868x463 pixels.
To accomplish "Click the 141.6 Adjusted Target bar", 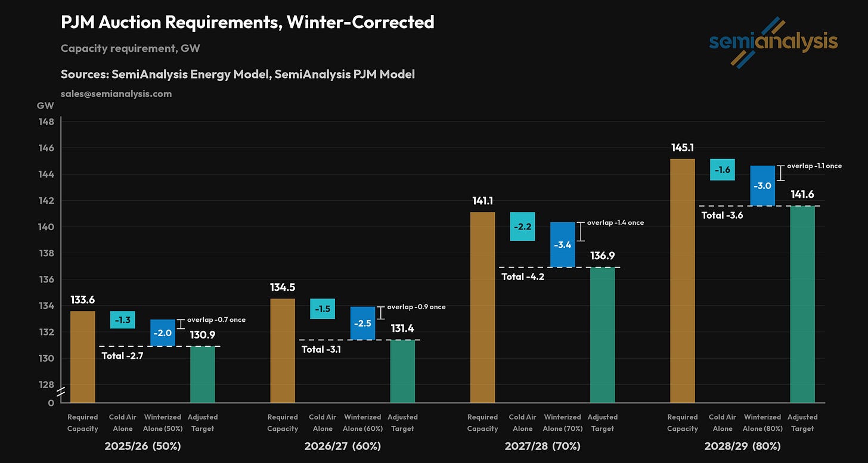I will tap(802, 304).
